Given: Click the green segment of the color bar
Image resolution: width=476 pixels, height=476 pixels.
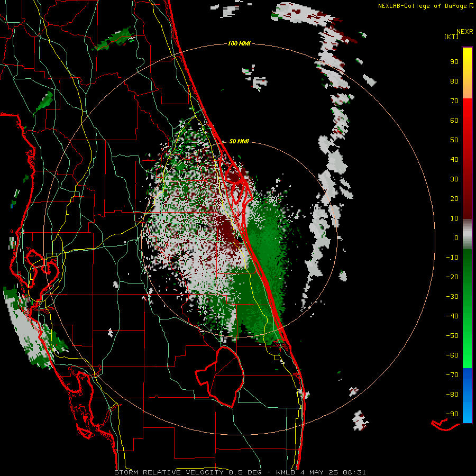Looking at the screenshot, I should point(467,309).
